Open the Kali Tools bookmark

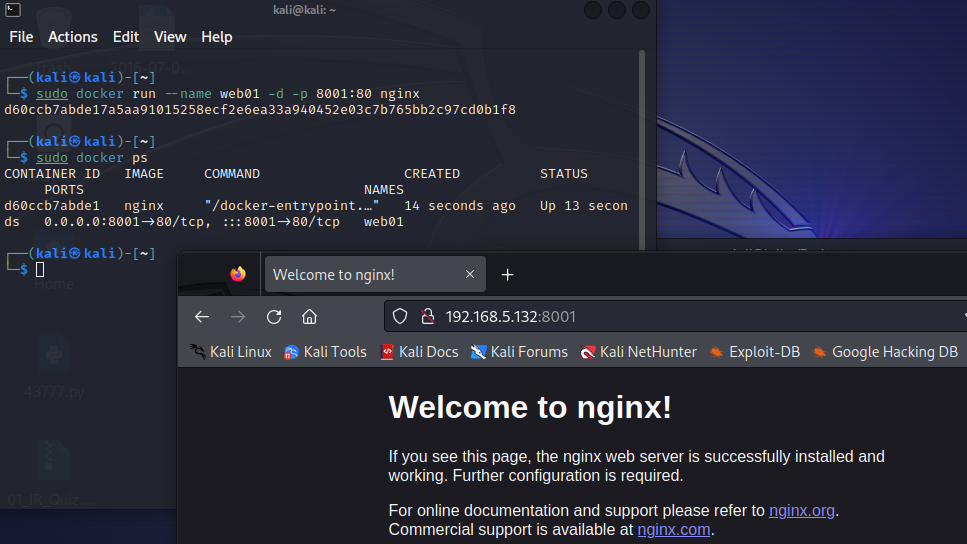(x=326, y=352)
